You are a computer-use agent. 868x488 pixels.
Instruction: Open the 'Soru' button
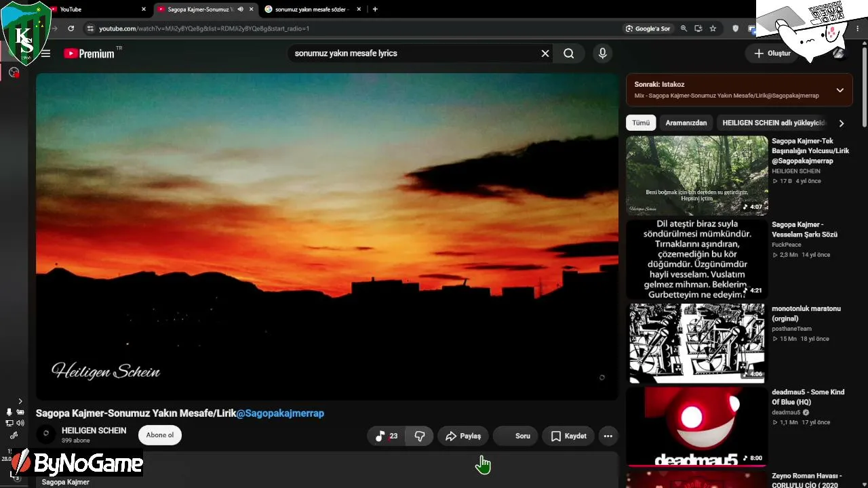pyautogui.click(x=515, y=436)
